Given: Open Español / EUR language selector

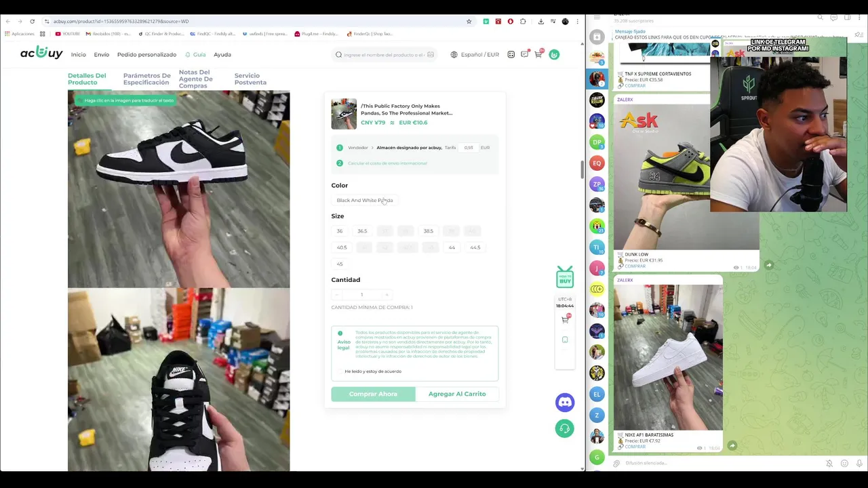Looking at the screenshot, I should click(x=475, y=54).
